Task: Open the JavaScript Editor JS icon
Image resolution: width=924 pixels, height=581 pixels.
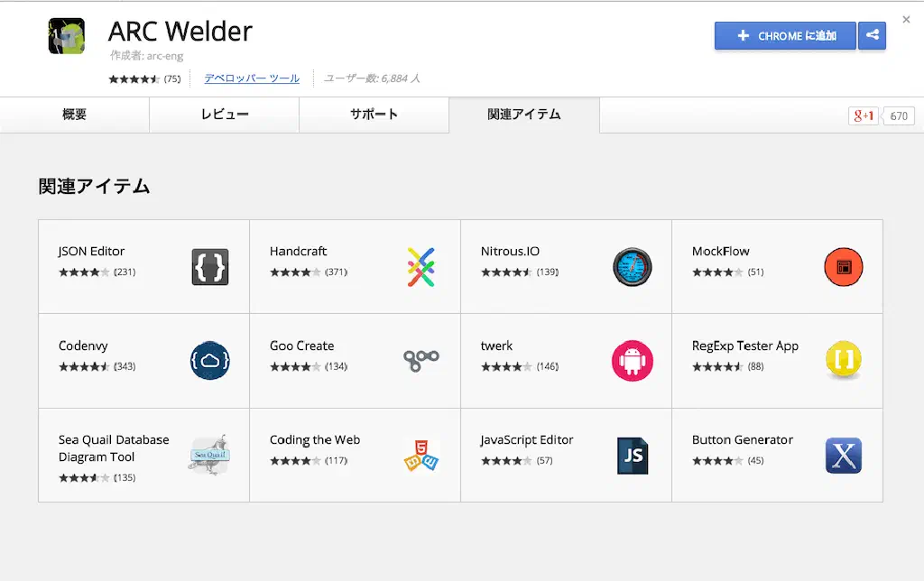Action: tap(632, 456)
